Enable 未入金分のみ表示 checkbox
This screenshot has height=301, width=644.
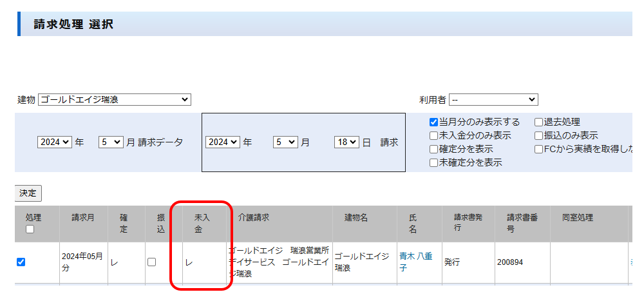[434, 136]
